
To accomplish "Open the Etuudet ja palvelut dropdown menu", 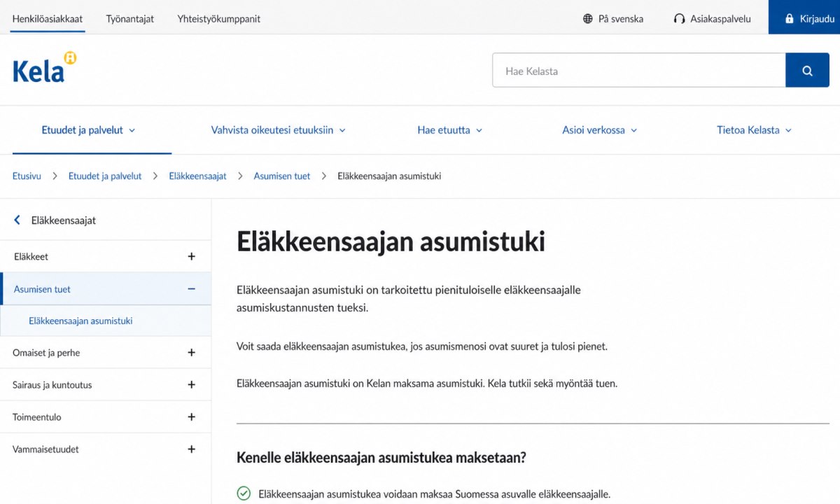I will click(x=88, y=130).
